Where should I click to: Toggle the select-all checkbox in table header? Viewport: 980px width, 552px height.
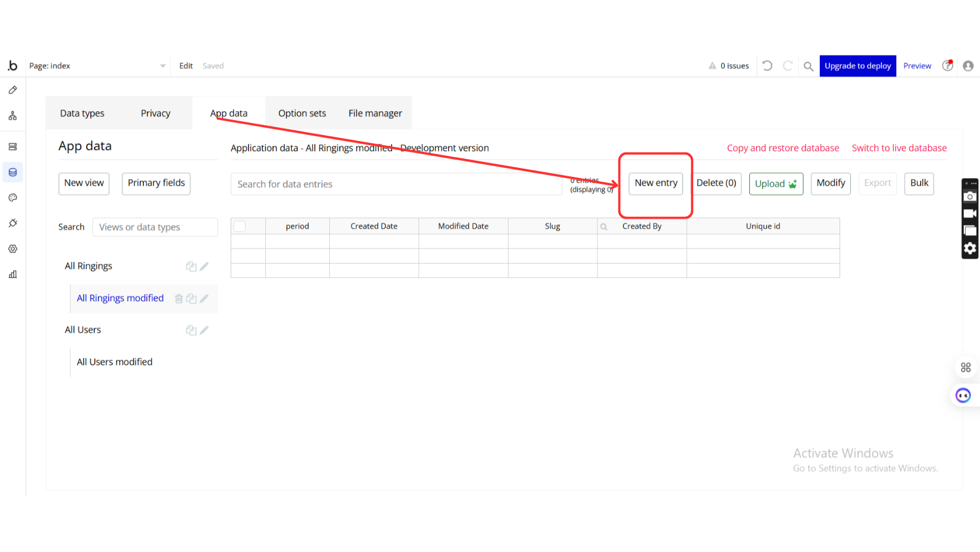(x=240, y=226)
